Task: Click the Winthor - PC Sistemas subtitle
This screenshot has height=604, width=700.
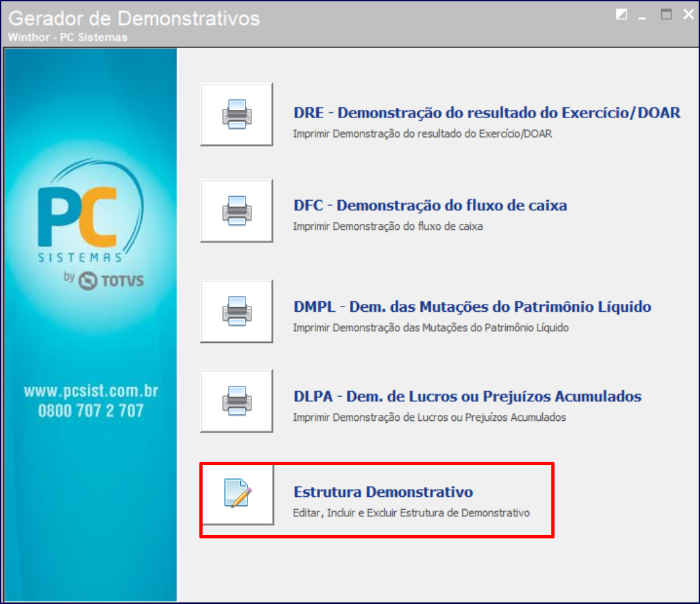Action: click(68, 37)
